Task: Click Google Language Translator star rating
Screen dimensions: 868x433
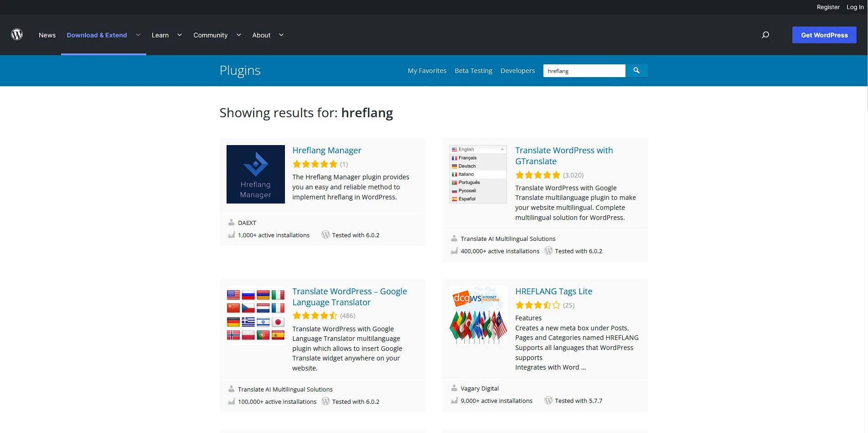Action: coord(315,316)
